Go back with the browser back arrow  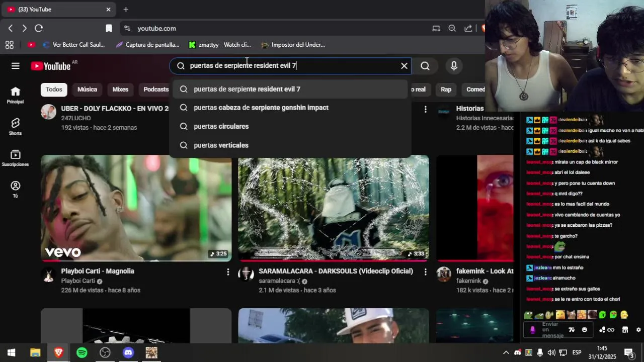(11, 29)
